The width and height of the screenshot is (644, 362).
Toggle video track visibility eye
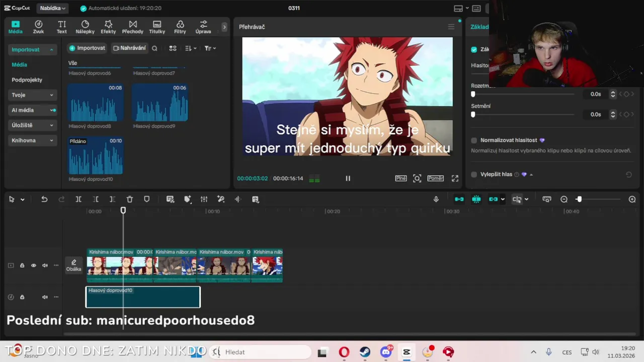33,265
